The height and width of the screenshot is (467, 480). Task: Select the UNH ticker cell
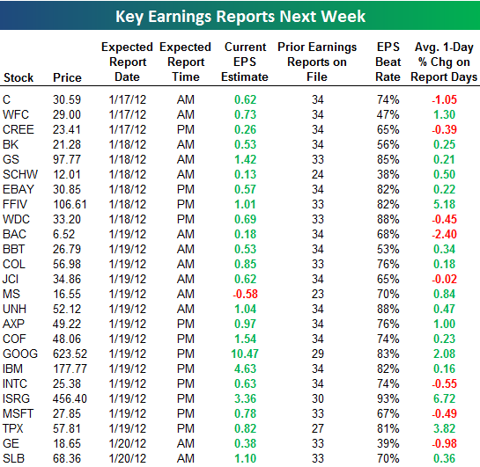(x=14, y=309)
